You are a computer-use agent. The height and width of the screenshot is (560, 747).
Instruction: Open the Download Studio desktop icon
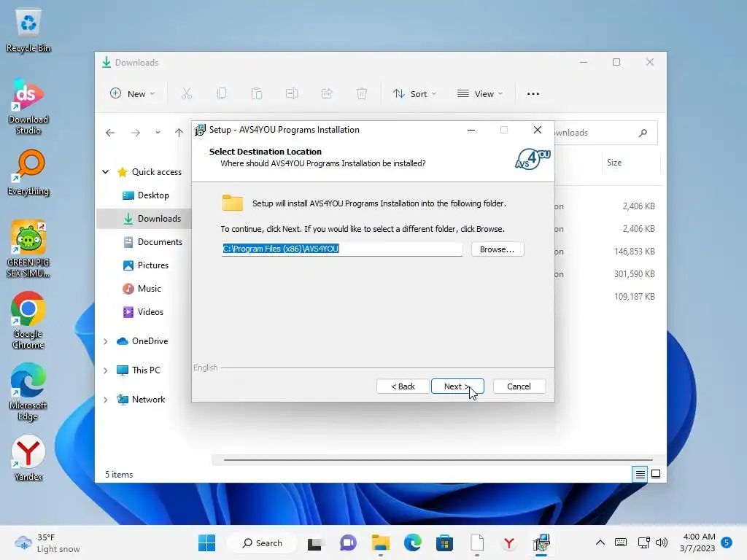(x=28, y=106)
